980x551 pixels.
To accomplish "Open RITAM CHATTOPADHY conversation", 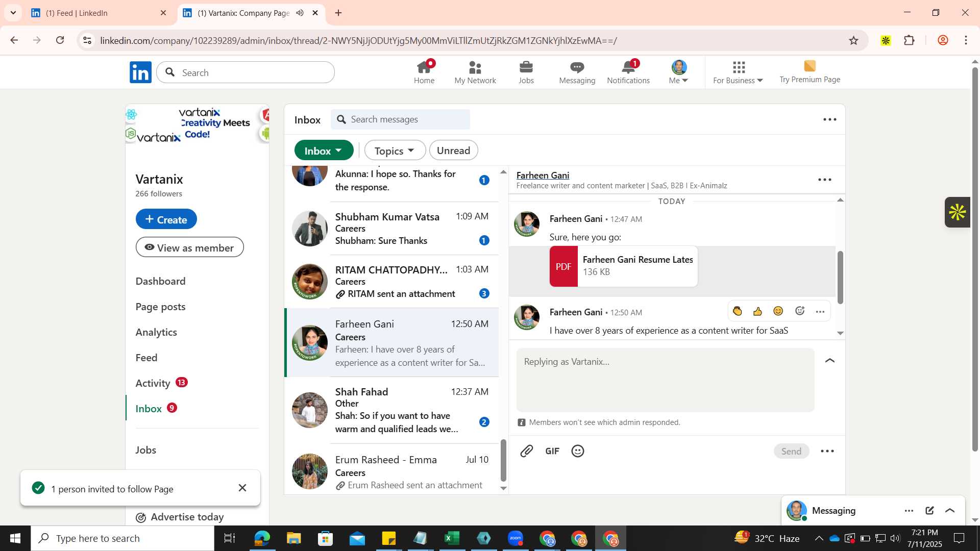I will 391,281.
